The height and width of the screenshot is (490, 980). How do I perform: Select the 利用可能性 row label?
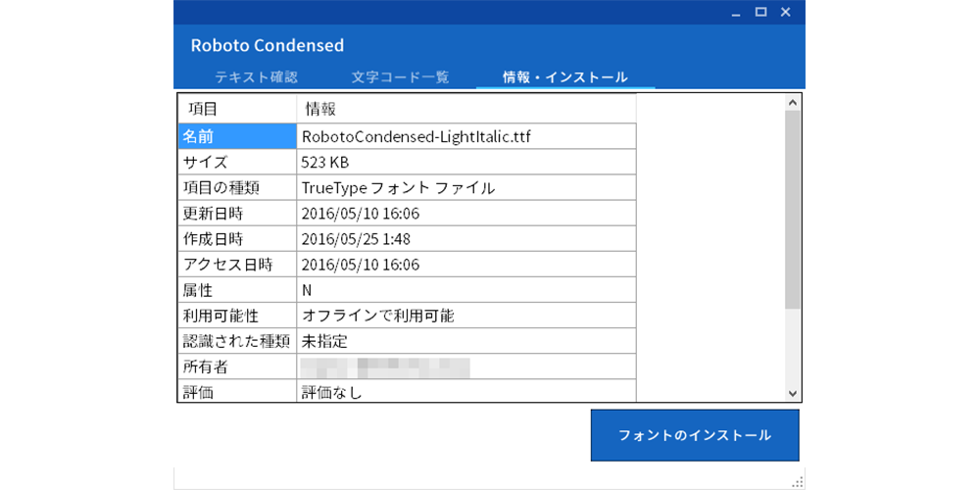[x=237, y=316]
